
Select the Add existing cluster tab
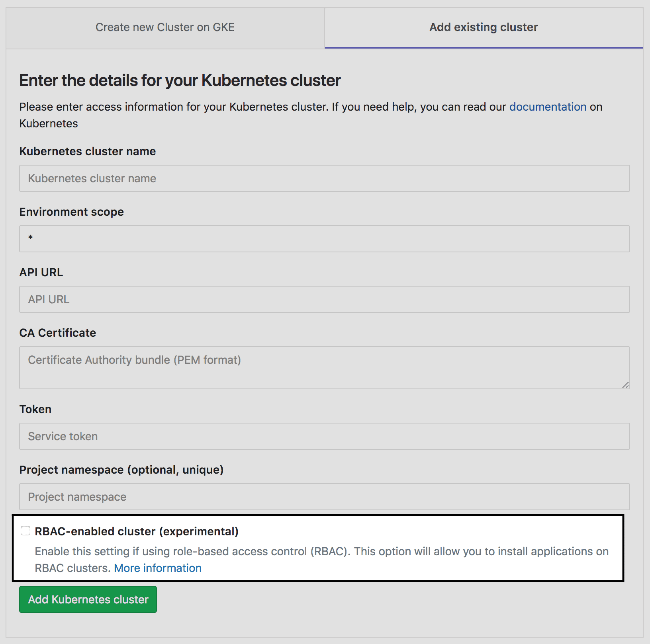pyautogui.click(x=483, y=27)
